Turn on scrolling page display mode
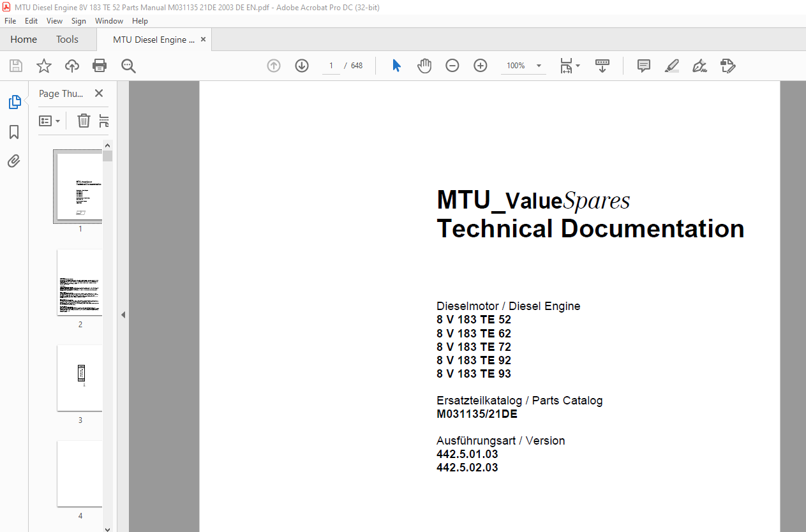Screen dimensions: 806x532 [x=602, y=66]
